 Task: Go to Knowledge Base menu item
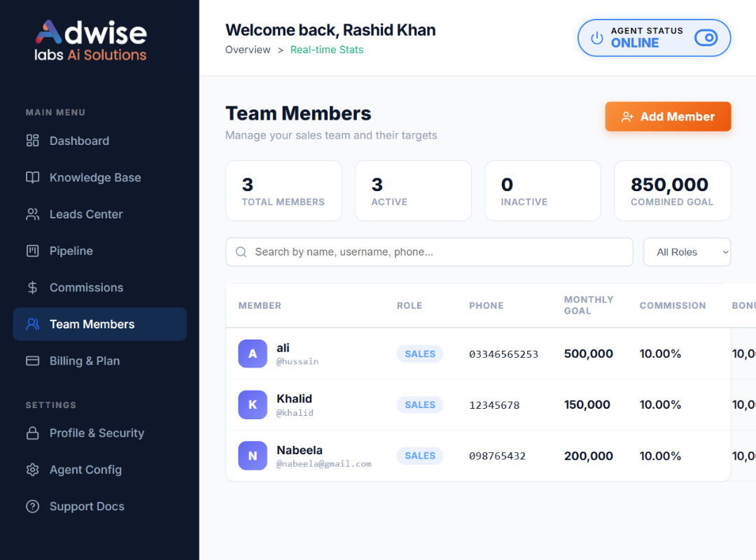[100, 178]
